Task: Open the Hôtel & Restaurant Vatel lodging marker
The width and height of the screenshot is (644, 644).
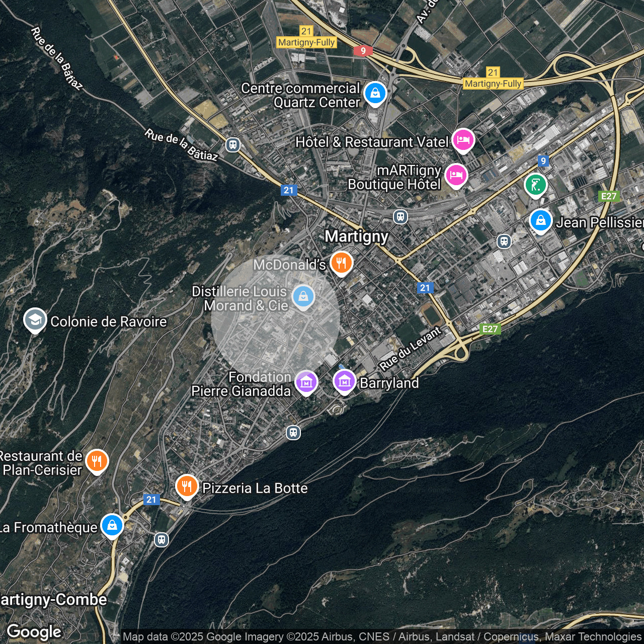Action: [463, 139]
